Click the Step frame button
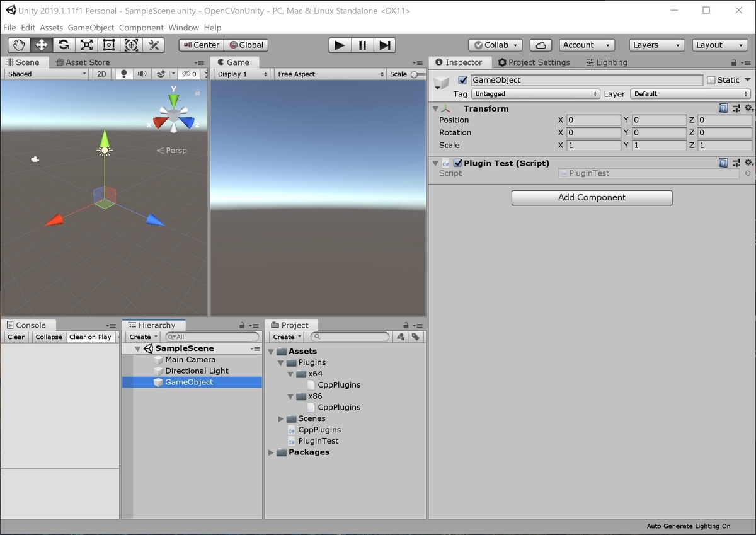Screen dimensions: 756x535 pyautogui.click(x=385, y=45)
